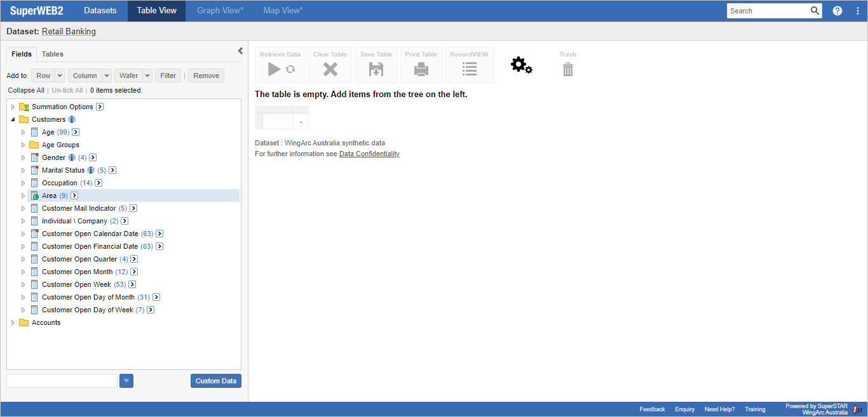This screenshot has height=417, width=868.
Task: Click the blue filter icon beside search box
Action: (126, 381)
